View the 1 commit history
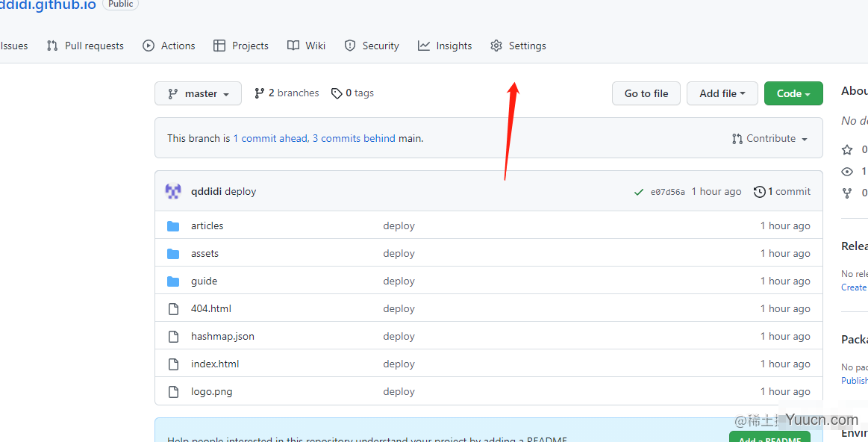Screen dimensions: 868x442 (x=782, y=192)
